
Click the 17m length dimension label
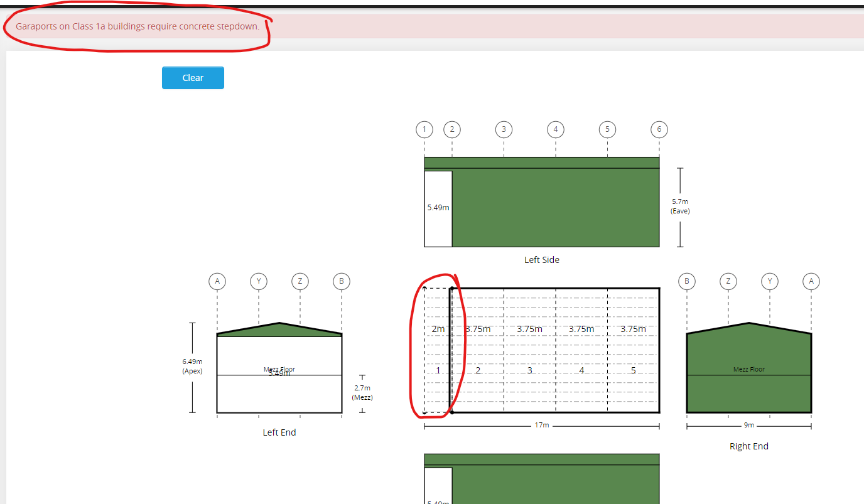(541, 426)
